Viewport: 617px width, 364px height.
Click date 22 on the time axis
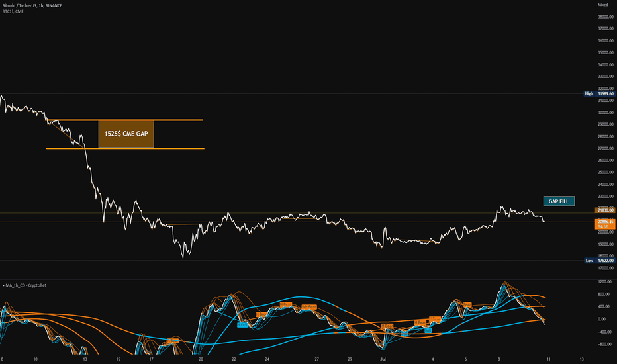tap(234, 359)
